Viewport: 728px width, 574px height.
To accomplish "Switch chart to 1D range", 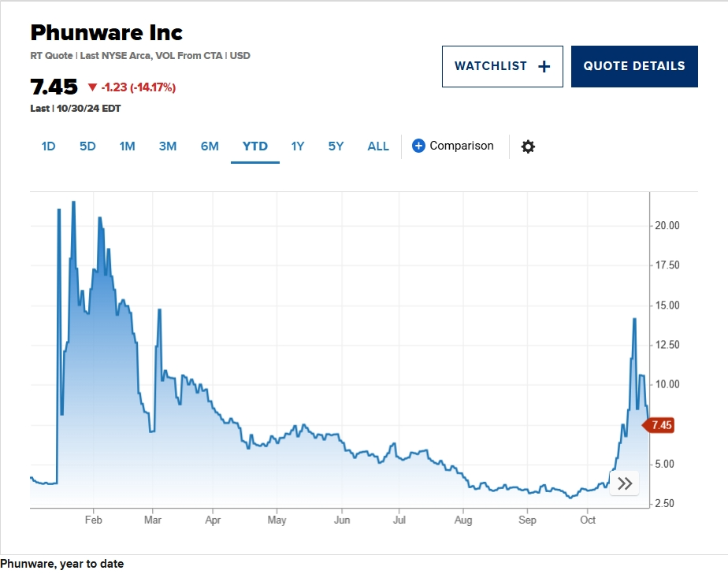I will [48, 146].
